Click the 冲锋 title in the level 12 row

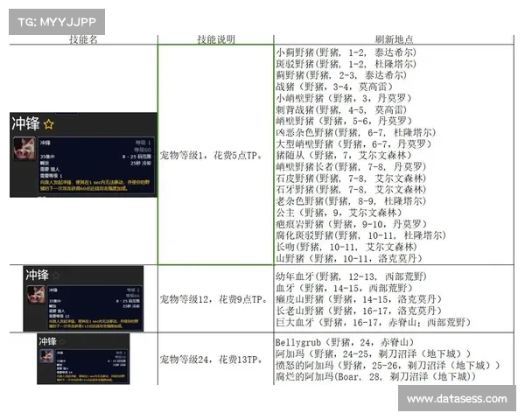[x=37, y=275]
